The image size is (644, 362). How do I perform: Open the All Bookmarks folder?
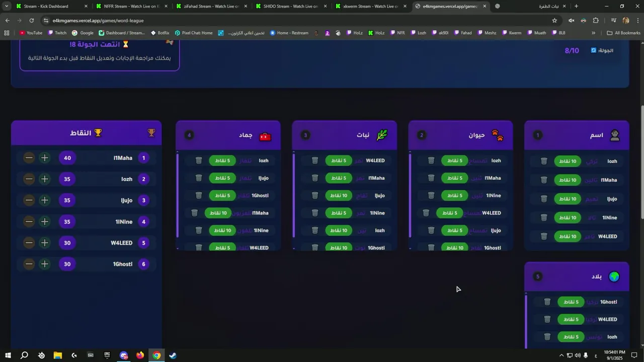(623, 33)
